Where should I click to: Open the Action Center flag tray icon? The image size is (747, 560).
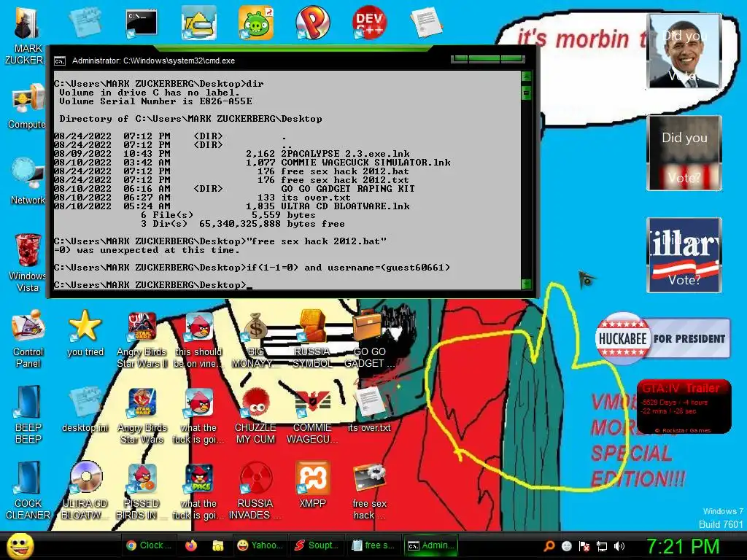click(584, 546)
